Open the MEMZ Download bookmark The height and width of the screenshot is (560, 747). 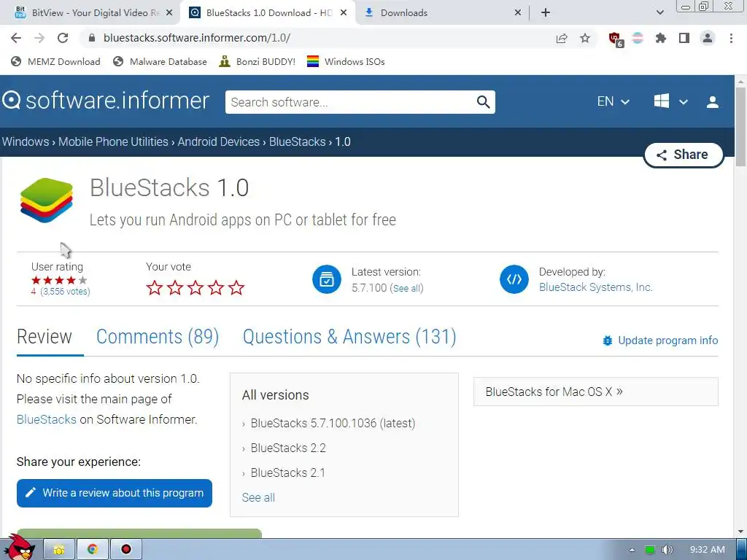click(x=55, y=61)
